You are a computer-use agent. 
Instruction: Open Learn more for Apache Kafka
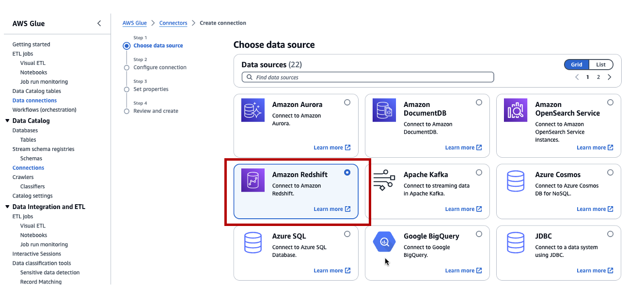pyautogui.click(x=464, y=209)
